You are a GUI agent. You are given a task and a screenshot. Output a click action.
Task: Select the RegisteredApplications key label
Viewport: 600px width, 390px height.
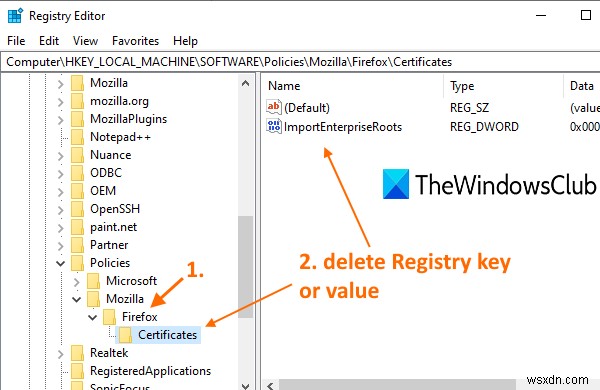[x=150, y=371]
